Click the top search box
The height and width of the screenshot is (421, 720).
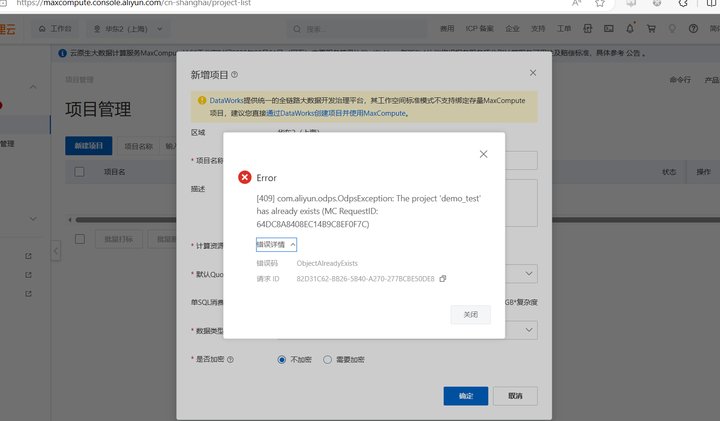click(x=356, y=29)
